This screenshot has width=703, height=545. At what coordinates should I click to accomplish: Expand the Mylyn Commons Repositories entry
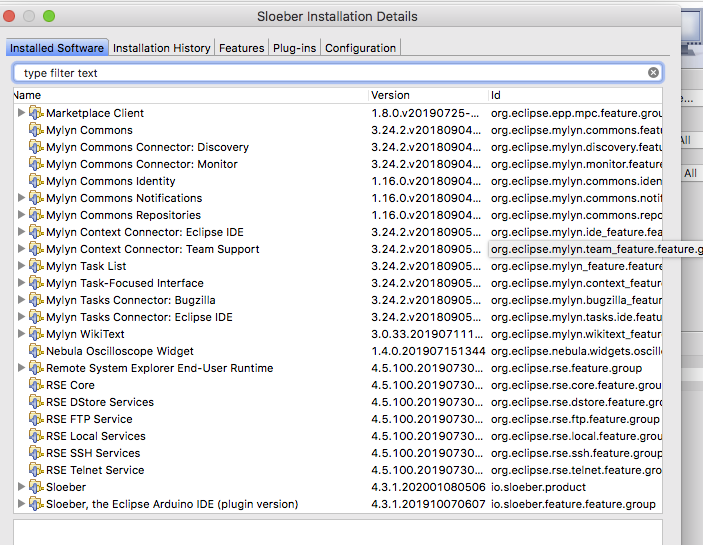[x=21, y=215]
